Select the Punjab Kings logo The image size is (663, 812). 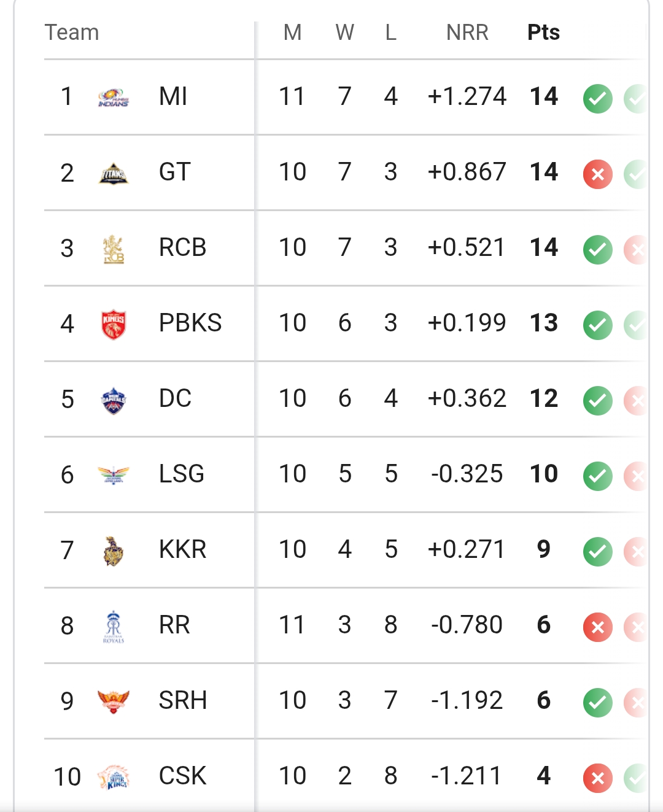pos(114,325)
